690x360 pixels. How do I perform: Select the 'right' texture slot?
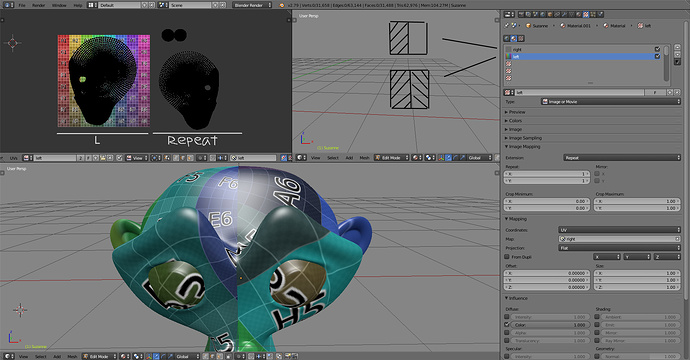pos(582,49)
